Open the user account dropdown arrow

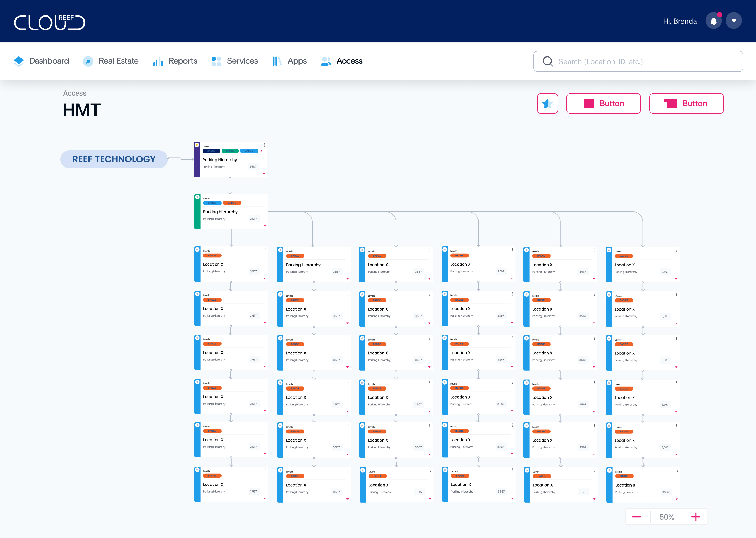(x=733, y=21)
